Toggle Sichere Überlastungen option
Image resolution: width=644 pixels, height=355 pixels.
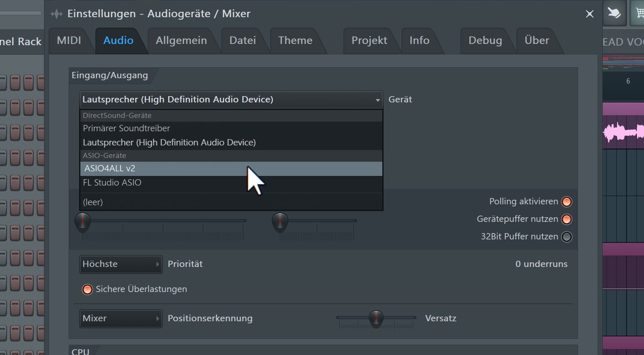pos(87,289)
